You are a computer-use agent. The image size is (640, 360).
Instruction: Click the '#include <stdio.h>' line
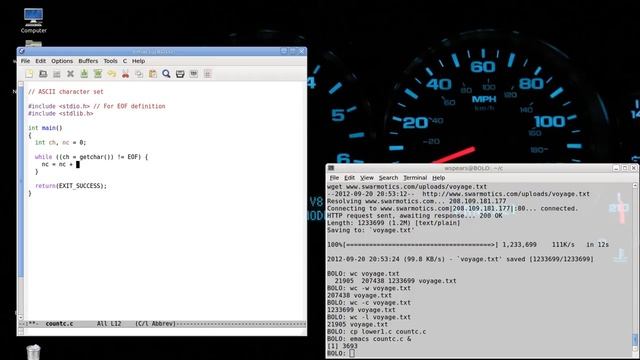97,106
